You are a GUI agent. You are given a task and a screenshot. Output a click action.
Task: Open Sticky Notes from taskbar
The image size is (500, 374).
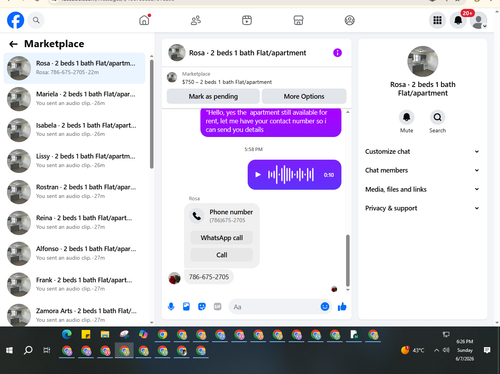(86, 334)
